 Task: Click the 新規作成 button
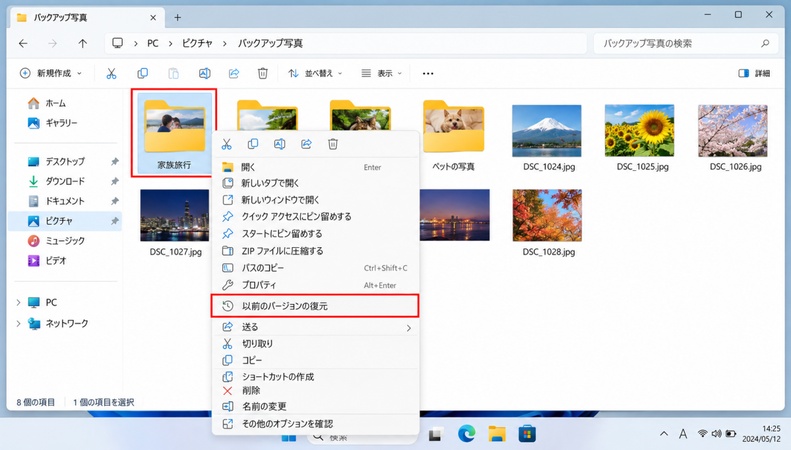click(50, 74)
